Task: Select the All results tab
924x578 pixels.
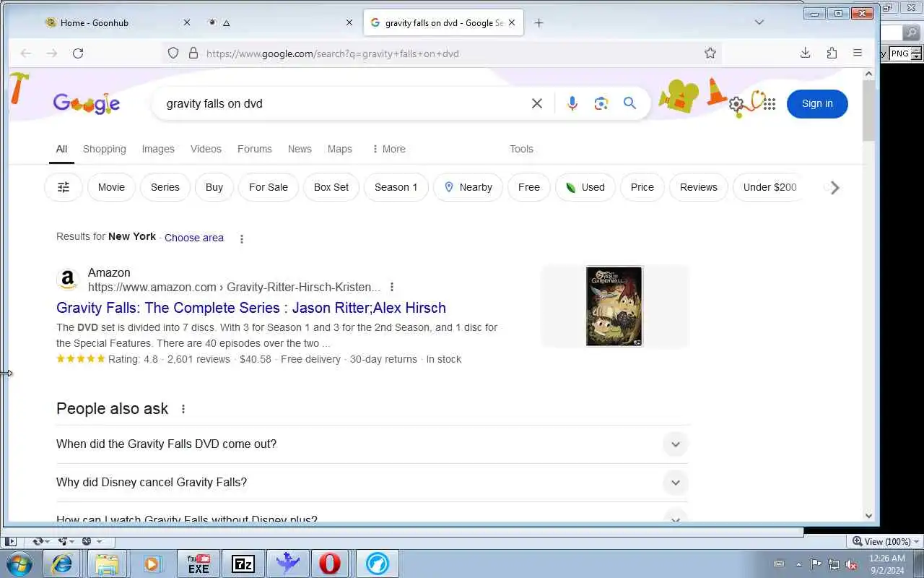Action: click(x=61, y=149)
